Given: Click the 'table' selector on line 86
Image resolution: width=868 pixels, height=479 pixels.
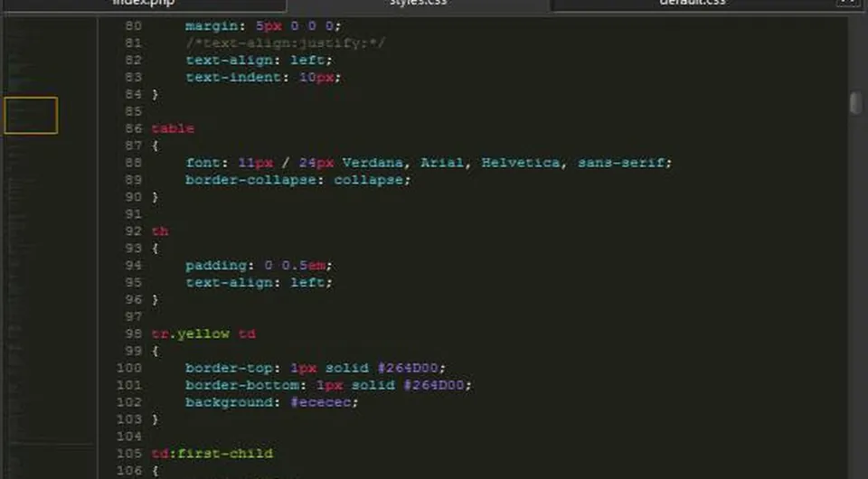Looking at the screenshot, I should [173, 128].
